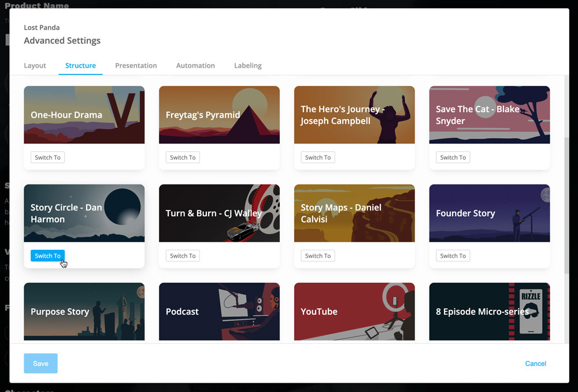Click Switch To under Save The Cat

pos(453,157)
